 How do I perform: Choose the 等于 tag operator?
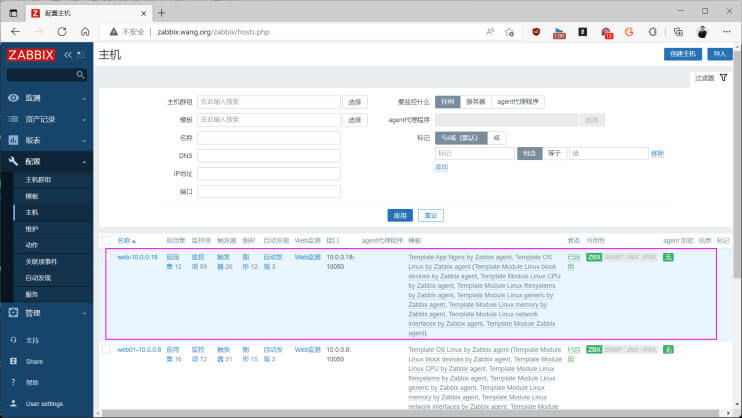[x=554, y=153]
